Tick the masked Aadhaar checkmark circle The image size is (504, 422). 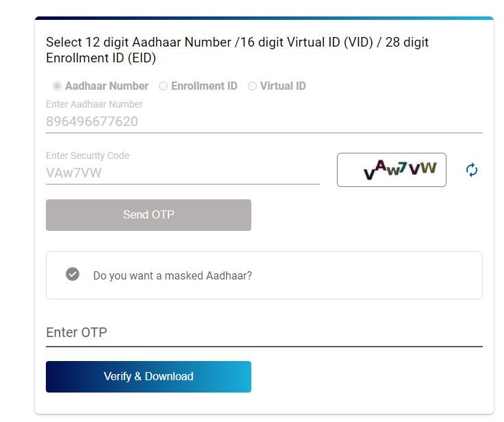pos(73,275)
